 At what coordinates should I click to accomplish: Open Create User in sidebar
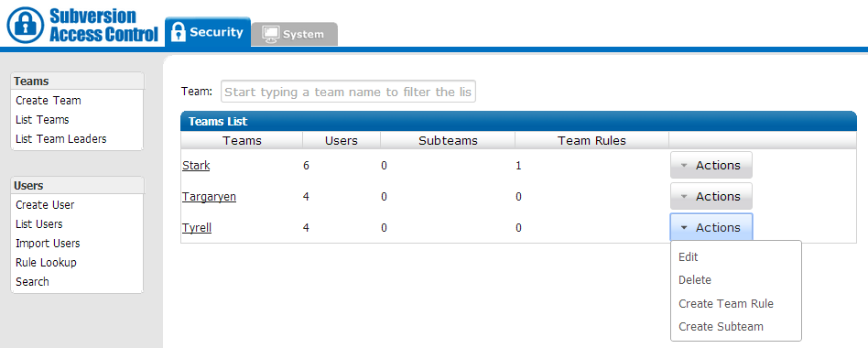click(x=45, y=205)
